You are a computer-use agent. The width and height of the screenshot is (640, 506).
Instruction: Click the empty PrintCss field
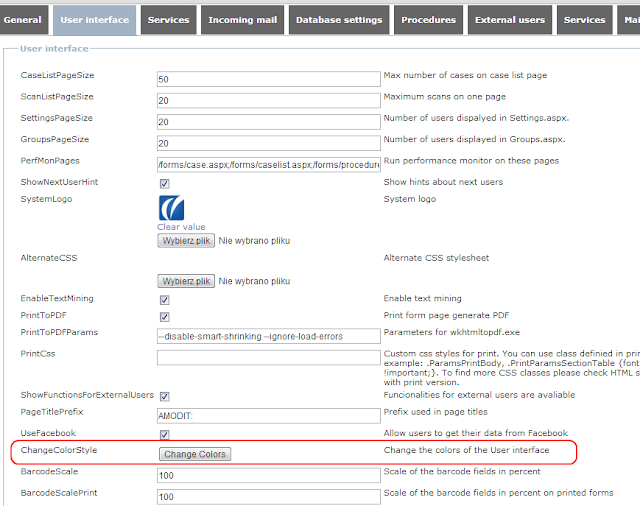pos(269,357)
